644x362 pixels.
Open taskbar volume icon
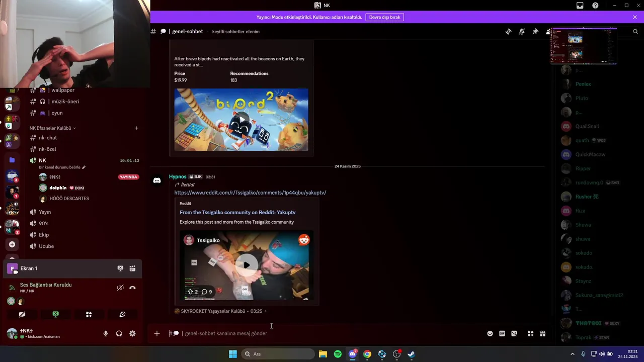pos(602,354)
